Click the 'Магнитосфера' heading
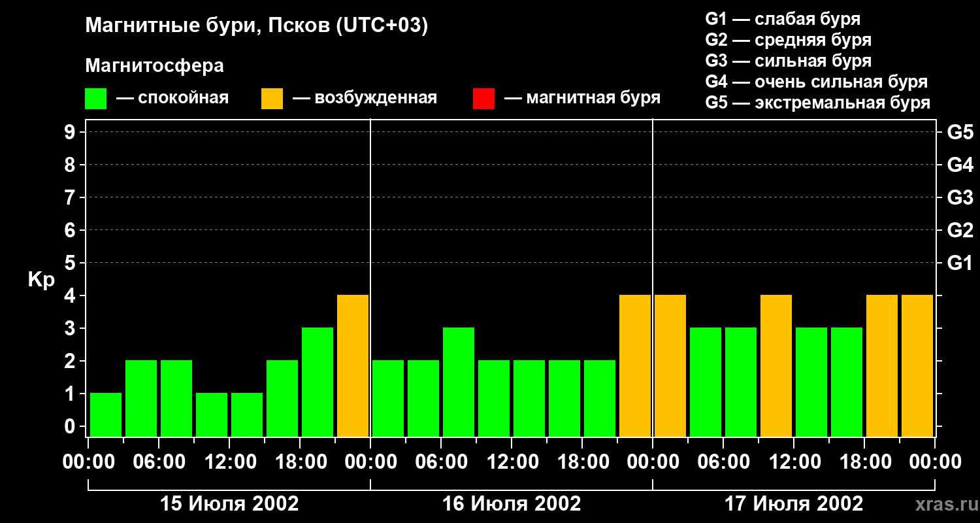Viewport: 980px width, 523px height. click(154, 66)
